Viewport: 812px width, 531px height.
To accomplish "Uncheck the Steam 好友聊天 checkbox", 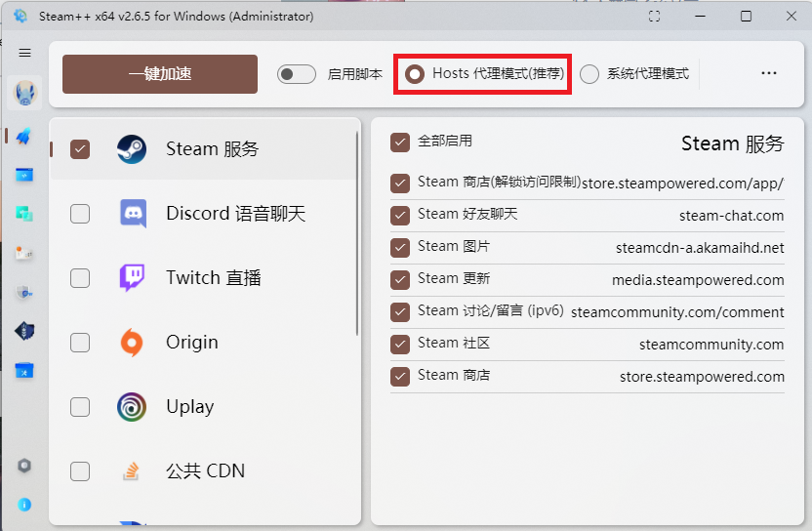I will point(400,215).
